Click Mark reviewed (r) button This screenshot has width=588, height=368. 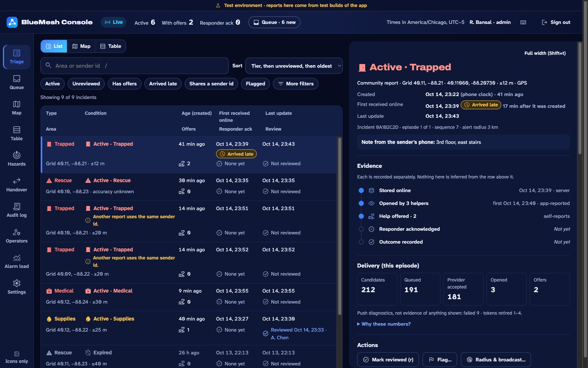click(x=388, y=360)
